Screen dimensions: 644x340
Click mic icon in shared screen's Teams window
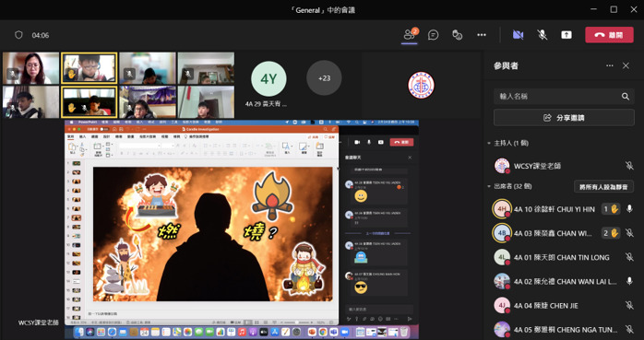click(x=369, y=142)
